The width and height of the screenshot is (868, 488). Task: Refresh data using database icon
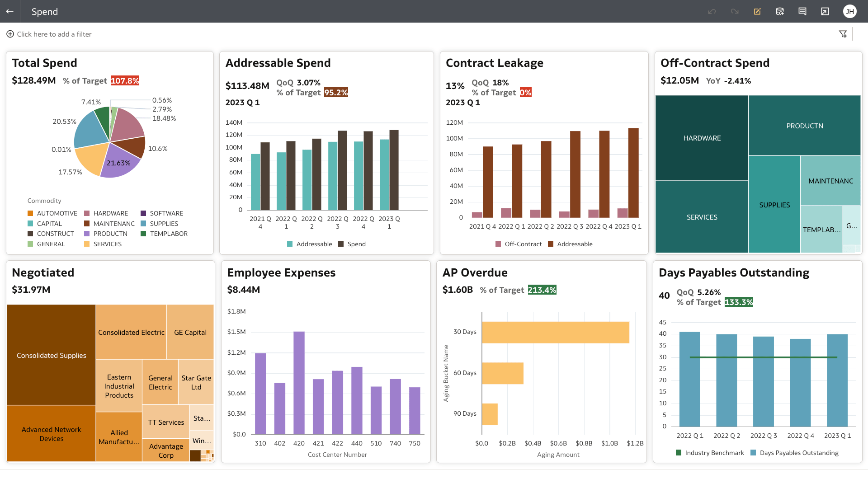coord(780,11)
